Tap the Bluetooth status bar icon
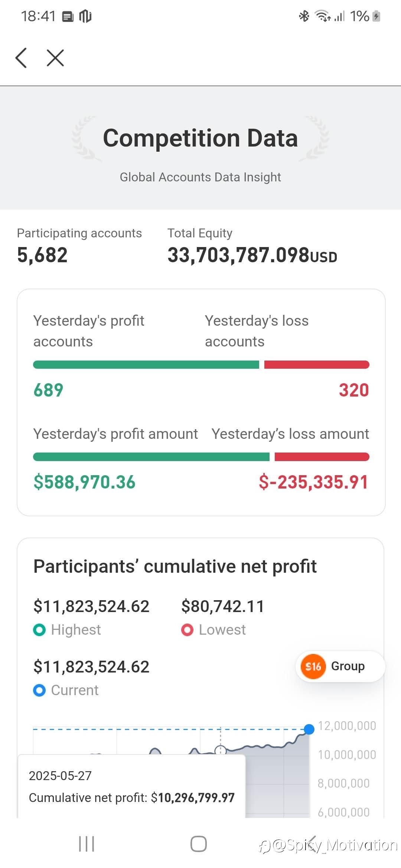 [x=304, y=16]
